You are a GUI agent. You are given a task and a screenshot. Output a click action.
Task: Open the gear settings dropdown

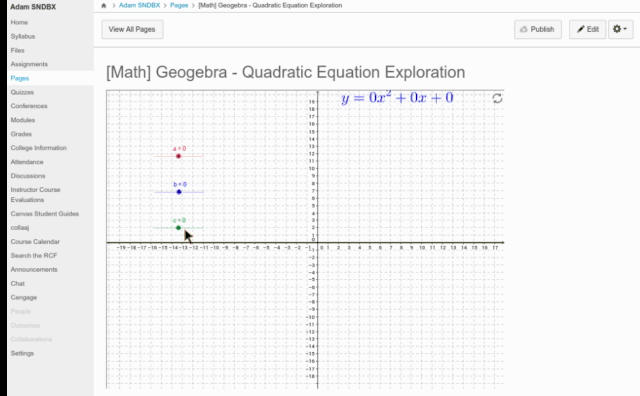click(620, 29)
